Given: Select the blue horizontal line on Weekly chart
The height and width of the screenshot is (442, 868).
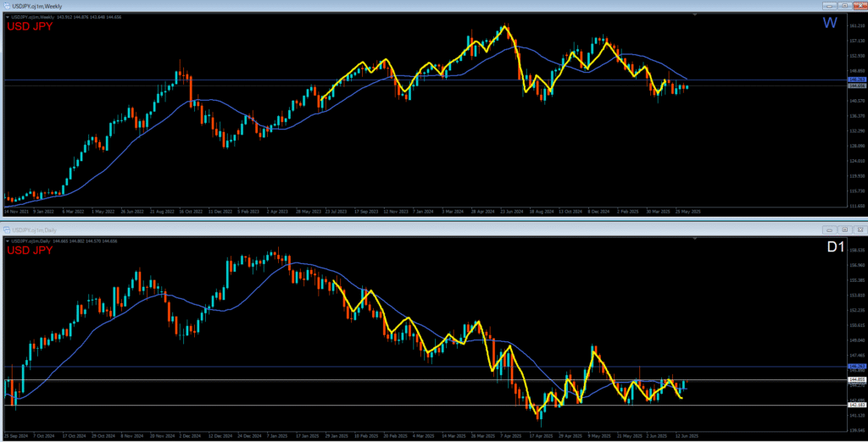Looking at the screenshot, I should (426, 80).
